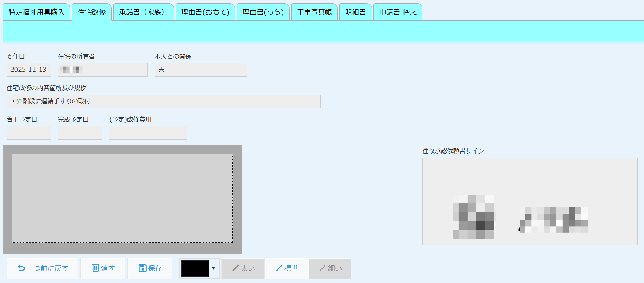Click the black color swatch
Image resolution: width=644 pixels, height=283 pixels.
(x=195, y=268)
